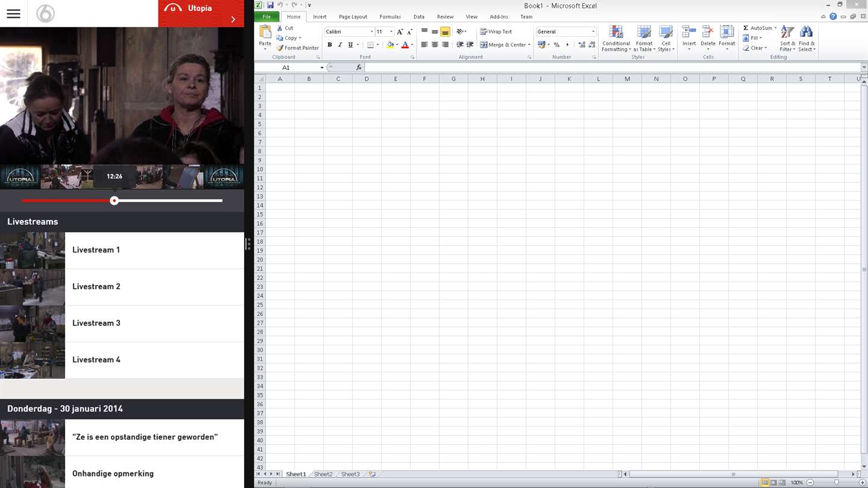Image resolution: width=868 pixels, height=488 pixels.
Task: Toggle Bold formatting
Action: (330, 45)
